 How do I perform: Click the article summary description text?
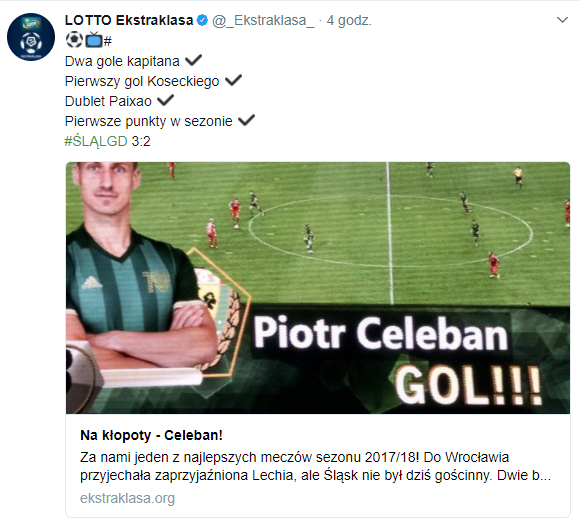316,466
